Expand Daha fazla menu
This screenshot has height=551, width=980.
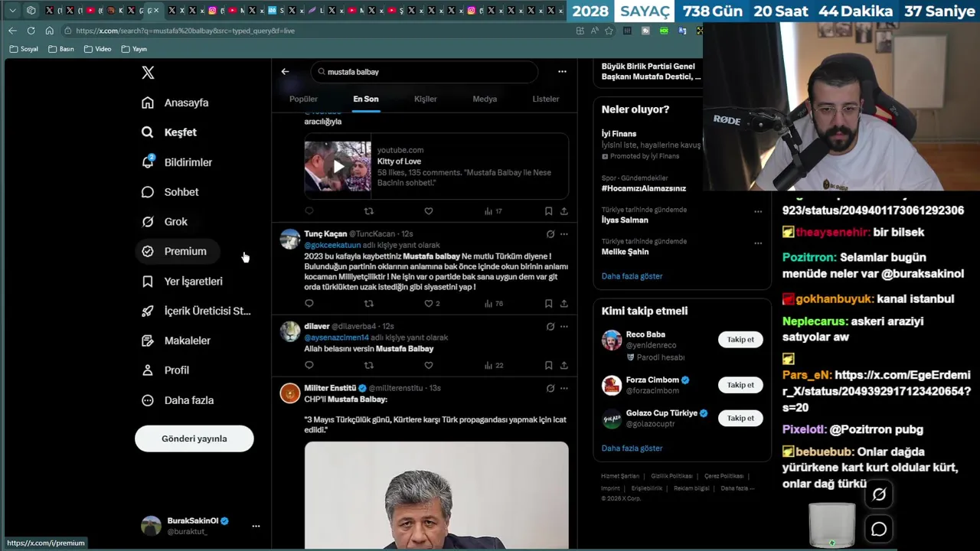click(x=178, y=400)
